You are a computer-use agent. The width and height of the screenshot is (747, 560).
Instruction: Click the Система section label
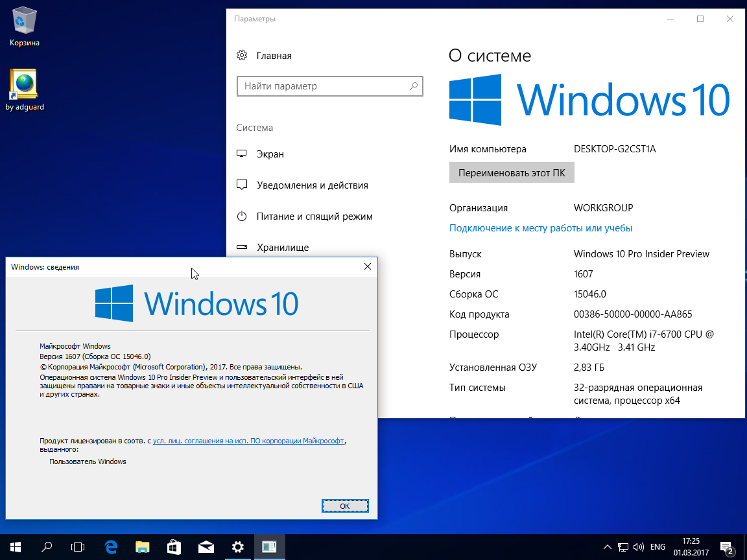(254, 128)
